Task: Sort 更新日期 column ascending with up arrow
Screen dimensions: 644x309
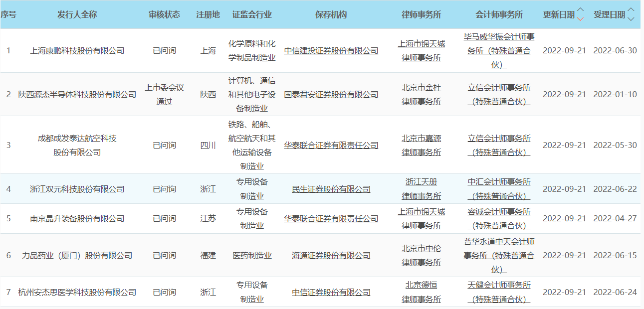Action: pyautogui.click(x=580, y=10)
